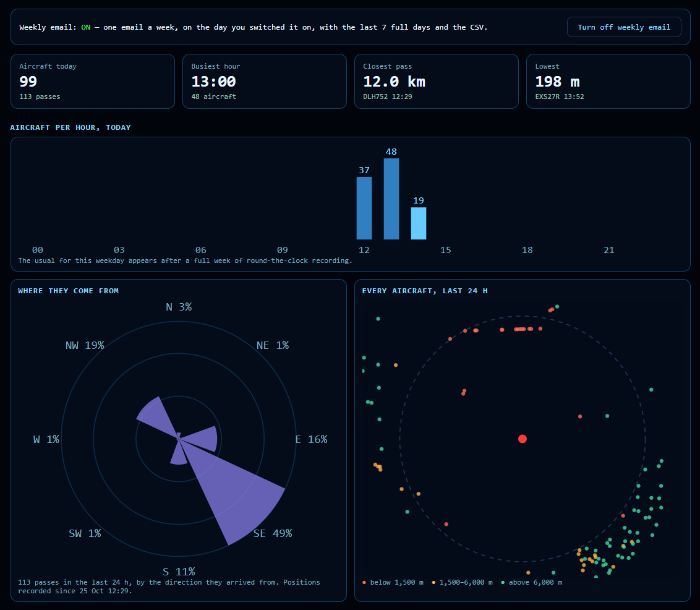Click the 'S 11%' direction label
The height and width of the screenshot is (610, 700).
(x=179, y=572)
